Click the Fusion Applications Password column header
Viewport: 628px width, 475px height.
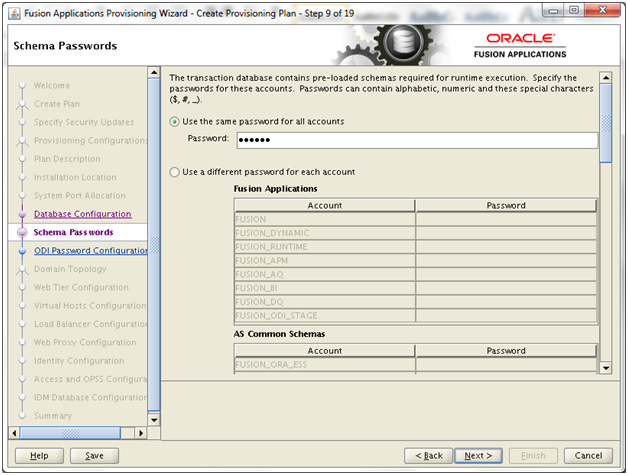(x=506, y=205)
